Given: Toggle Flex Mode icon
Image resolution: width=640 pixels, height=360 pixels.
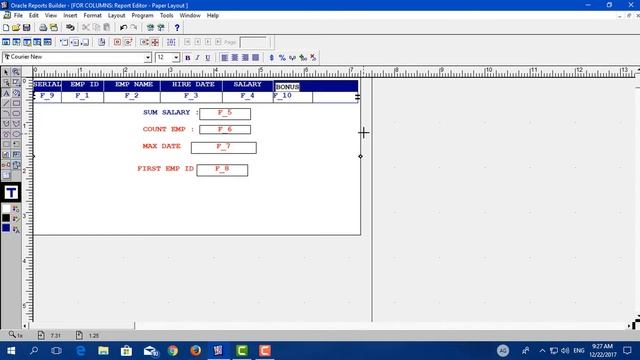Looking at the screenshot, I should (x=155, y=42).
